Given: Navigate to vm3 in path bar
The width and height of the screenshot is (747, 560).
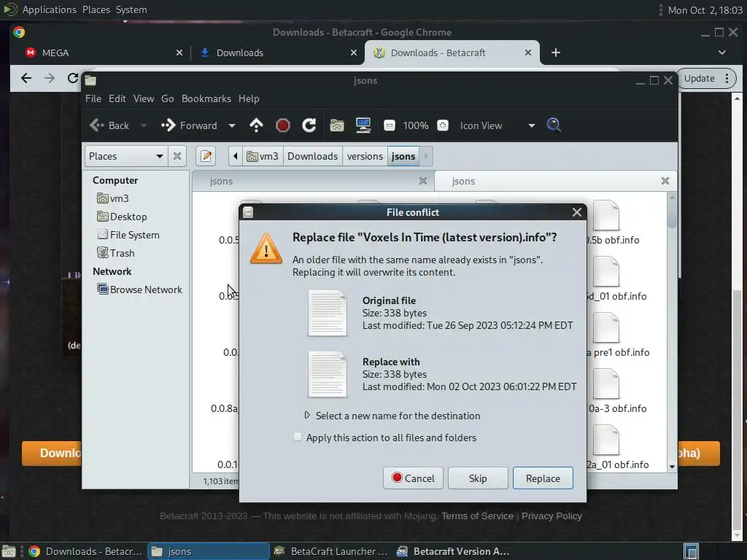Looking at the screenshot, I should [x=263, y=156].
